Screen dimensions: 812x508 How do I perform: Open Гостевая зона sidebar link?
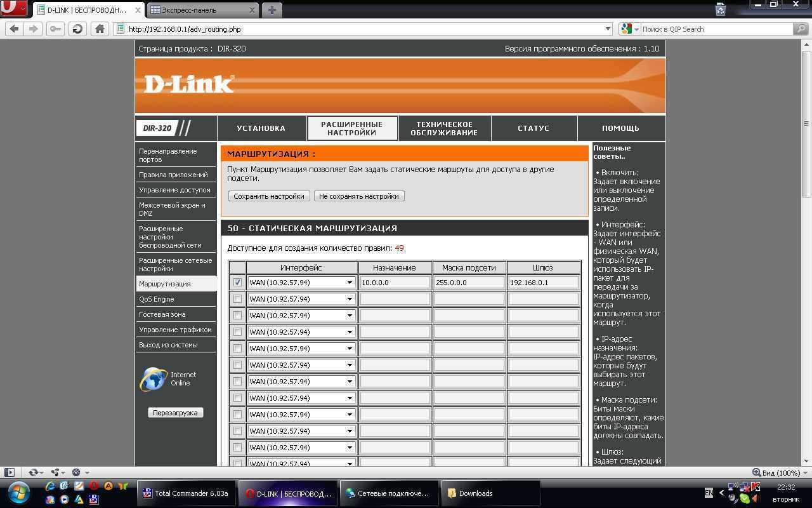pyautogui.click(x=162, y=314)
